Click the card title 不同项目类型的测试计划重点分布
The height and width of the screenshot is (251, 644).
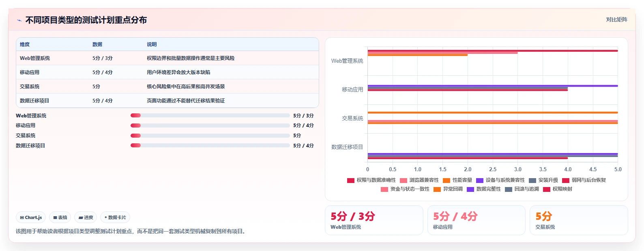pyautogui.click(x=86, y=20)
